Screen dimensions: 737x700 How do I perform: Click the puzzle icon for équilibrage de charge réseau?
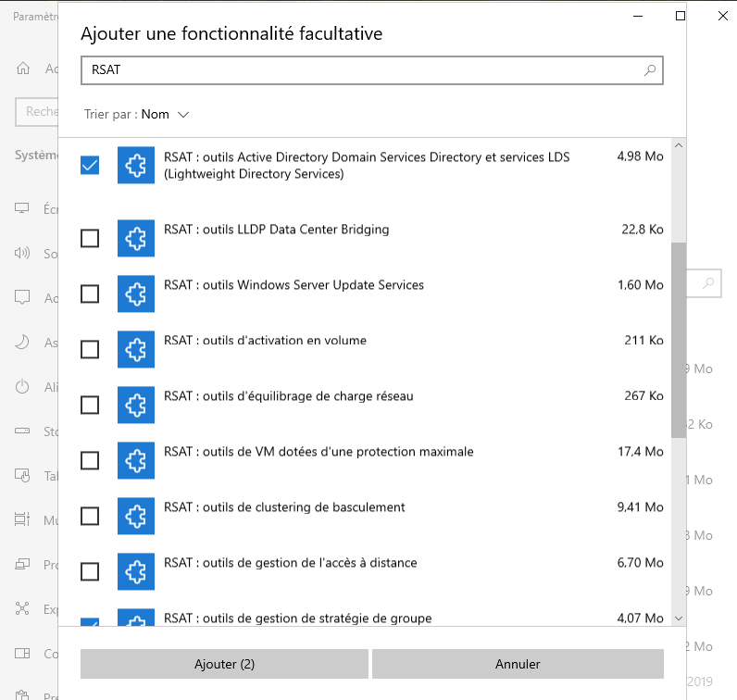coord(136,405)
